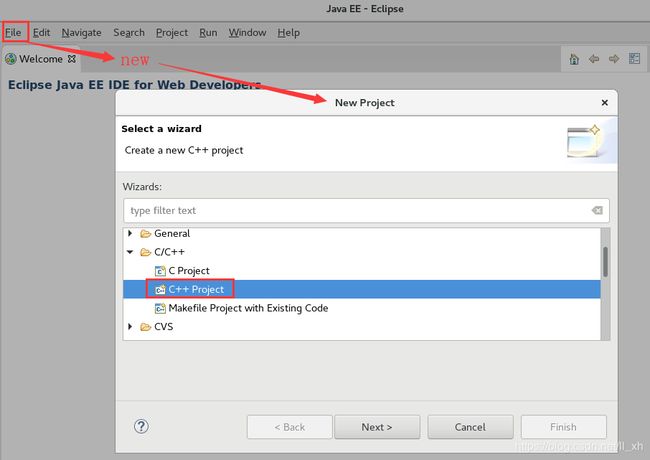Open the dialog help question mark
Viewport: 650px width, 460px height.
point(141,426)
